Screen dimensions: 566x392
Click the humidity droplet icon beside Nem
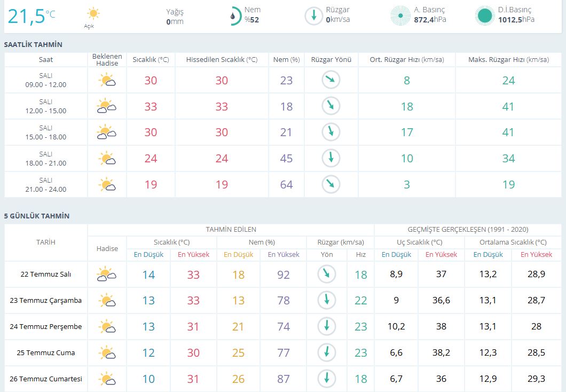tap(234, 15)
